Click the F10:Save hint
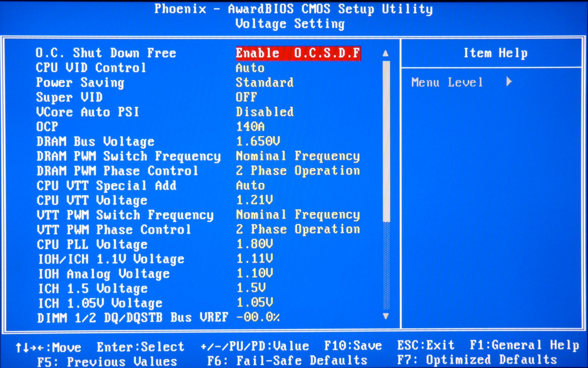The width and height of the screenshot is (588, 368). click(353, 346)
